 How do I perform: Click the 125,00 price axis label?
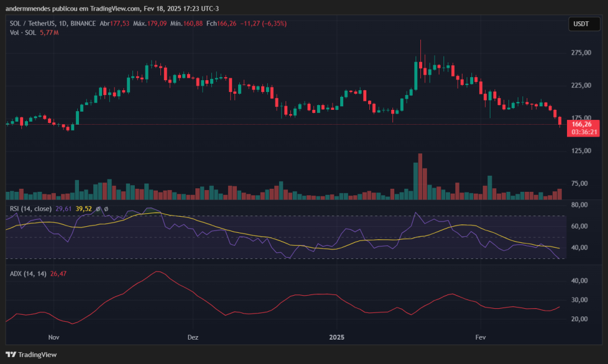coord(581,151)
